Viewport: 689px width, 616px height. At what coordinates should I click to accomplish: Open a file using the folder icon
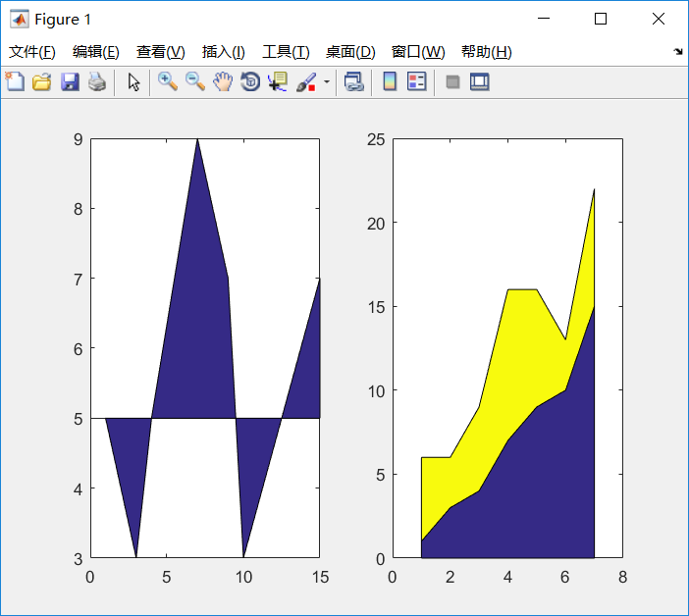point(42,81)
